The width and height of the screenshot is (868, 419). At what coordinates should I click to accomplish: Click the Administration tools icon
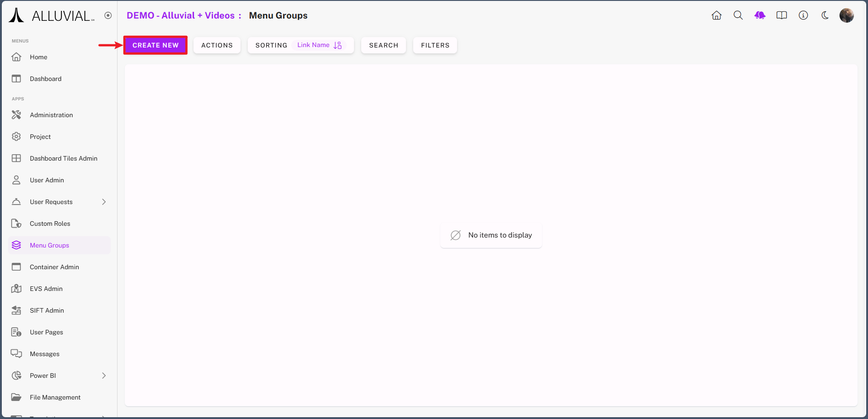16,115
